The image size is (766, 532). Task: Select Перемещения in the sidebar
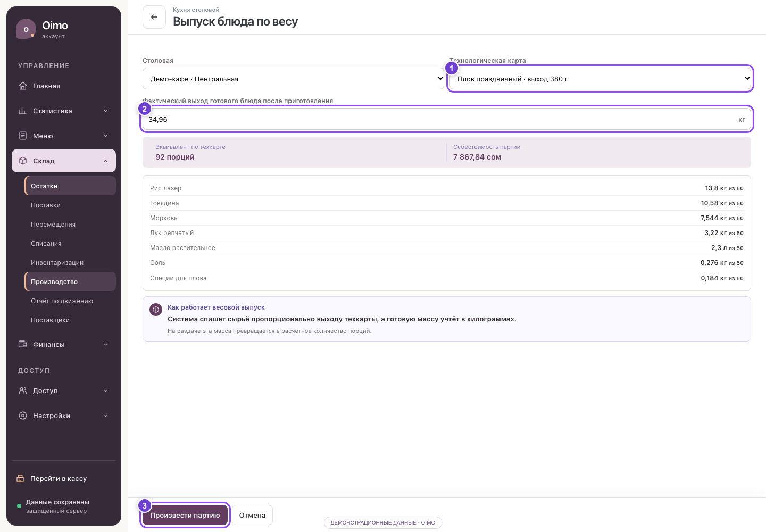click(70, 224)
